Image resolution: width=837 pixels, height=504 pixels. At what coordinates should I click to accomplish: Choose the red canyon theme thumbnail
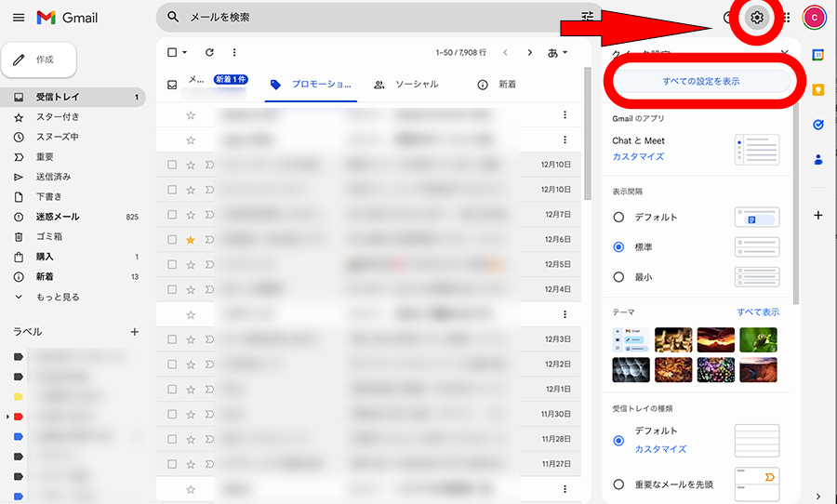716,340
